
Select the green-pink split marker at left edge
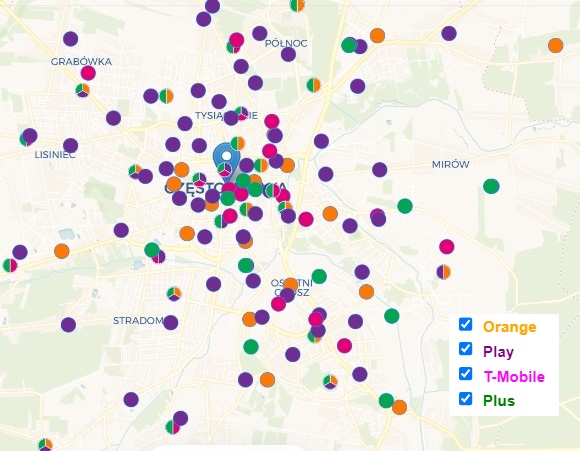10,265
